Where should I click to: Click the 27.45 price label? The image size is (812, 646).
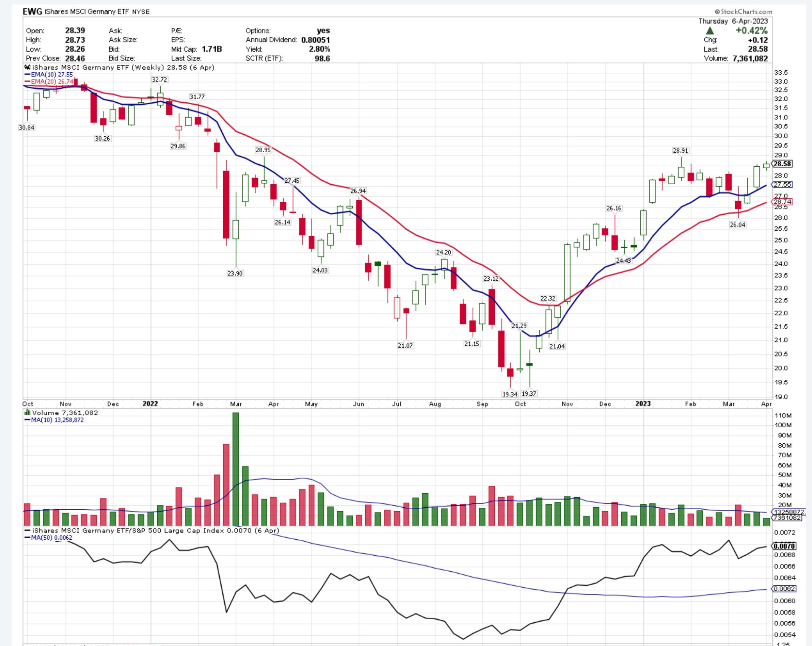tap(292, 181)
